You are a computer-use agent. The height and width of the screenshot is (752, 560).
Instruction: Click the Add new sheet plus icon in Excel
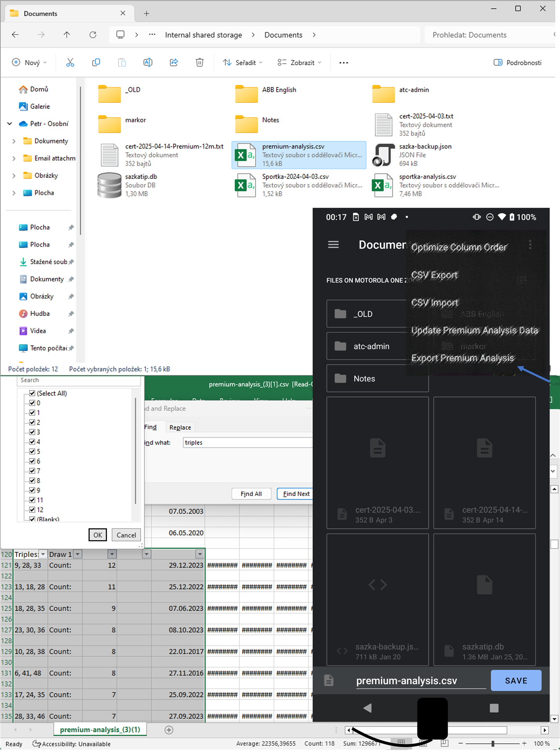click(169, 730)
